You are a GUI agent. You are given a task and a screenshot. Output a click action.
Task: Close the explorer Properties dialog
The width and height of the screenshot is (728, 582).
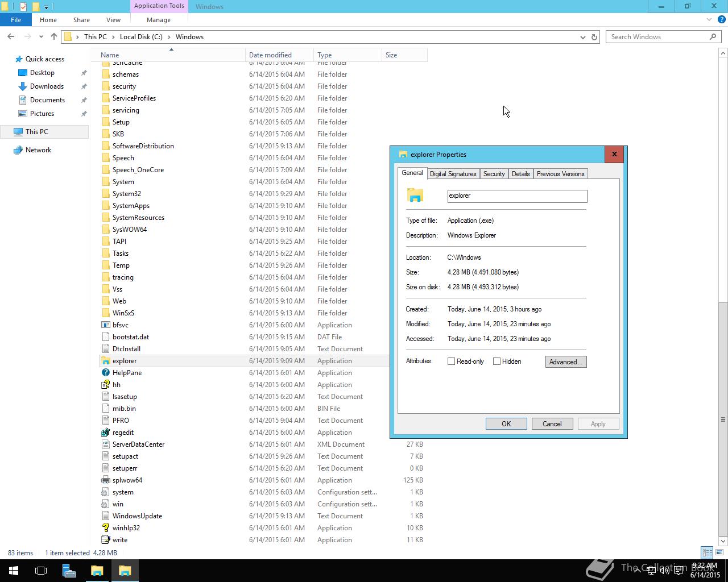tap(614, 154)
